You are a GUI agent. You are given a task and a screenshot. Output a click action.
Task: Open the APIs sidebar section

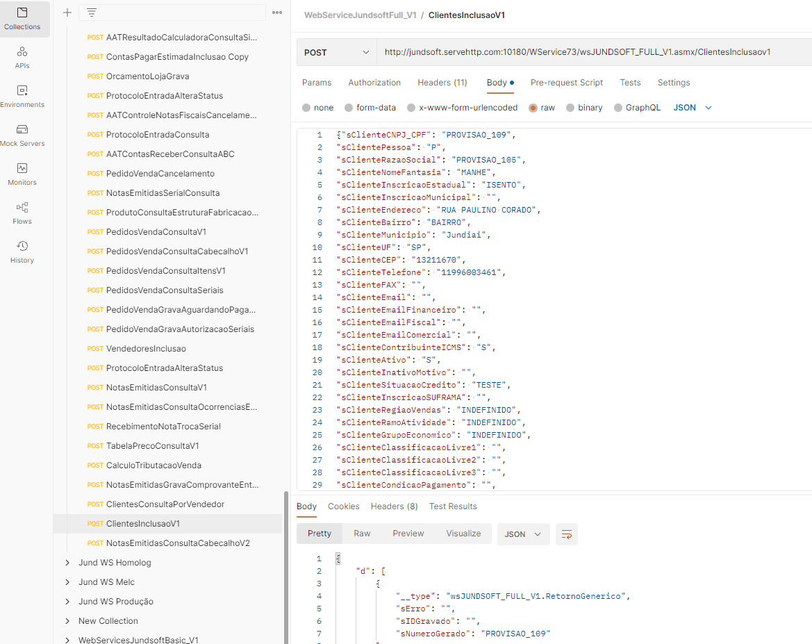coord(22,58)
